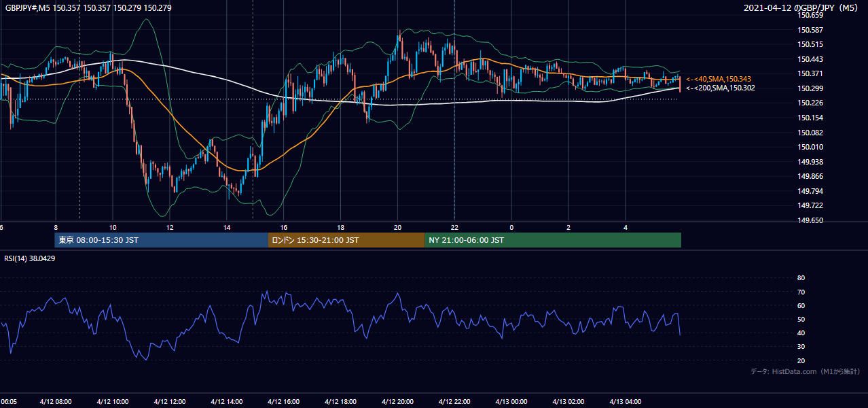
Task: Click the HistData.com data source credit
Action: tap(806, 372)
